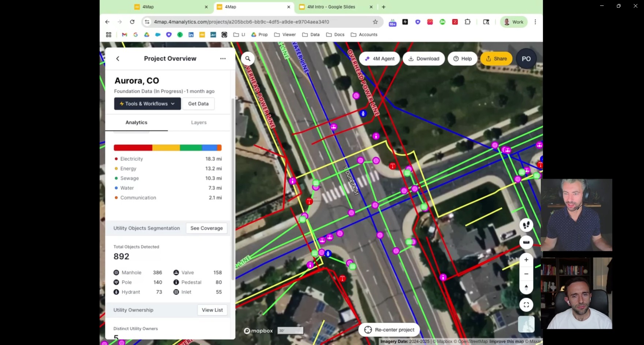Click the Improve this map link
This screenshot has width=644, height=345.
click(506, 341)
